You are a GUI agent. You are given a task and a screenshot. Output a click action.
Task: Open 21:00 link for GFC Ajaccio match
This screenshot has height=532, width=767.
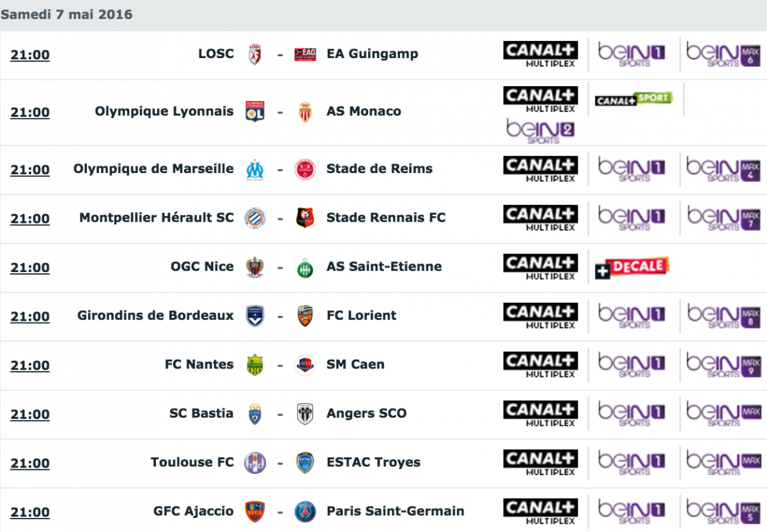click(30, 512)
